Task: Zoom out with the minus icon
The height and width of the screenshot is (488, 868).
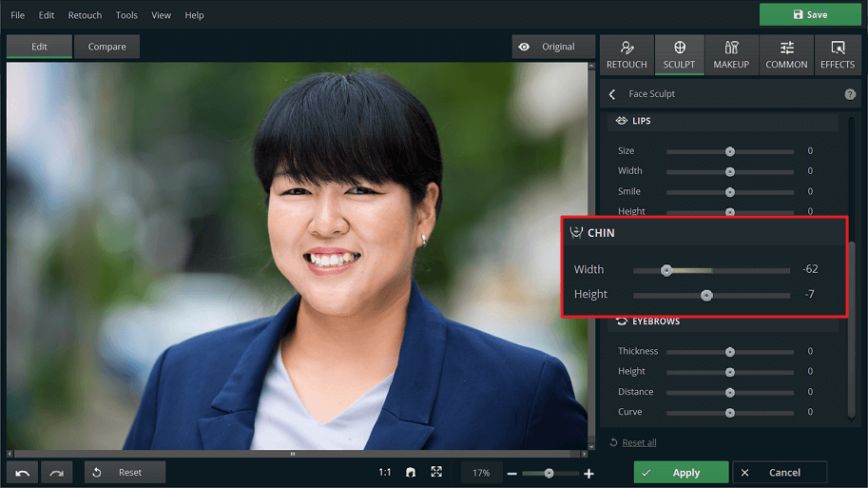Action: tap(511, 473)
